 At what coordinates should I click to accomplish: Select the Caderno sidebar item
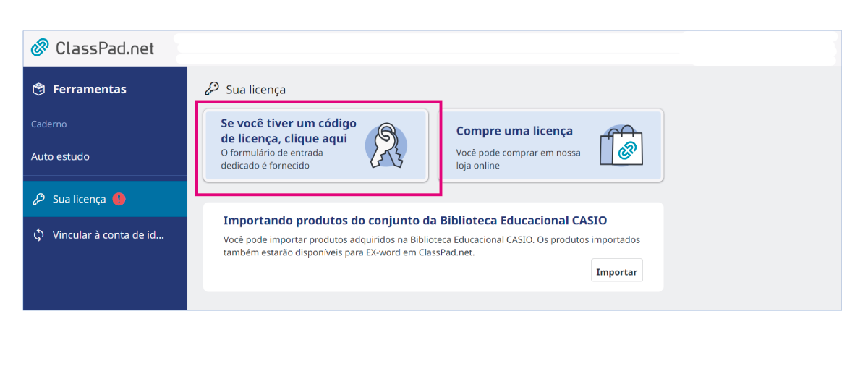[49, 124]
